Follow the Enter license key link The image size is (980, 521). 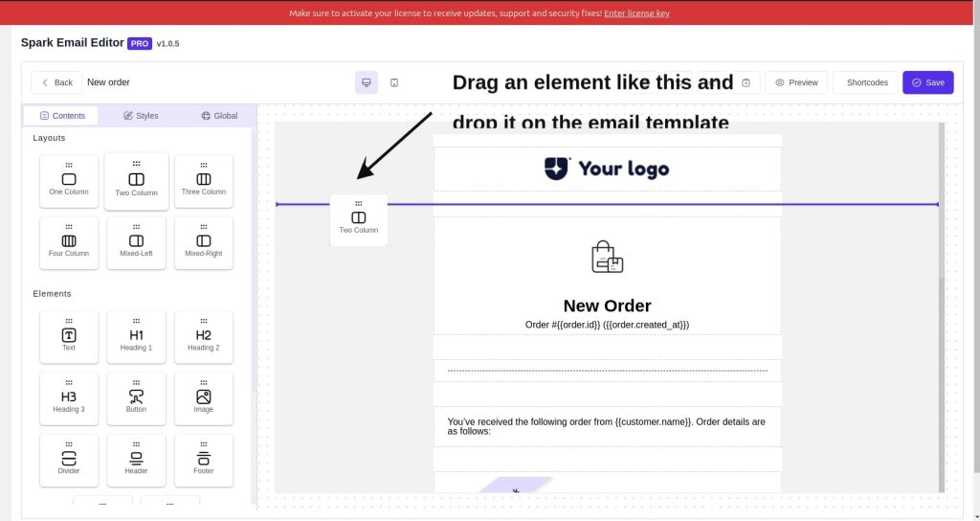(x=636, y=13)
